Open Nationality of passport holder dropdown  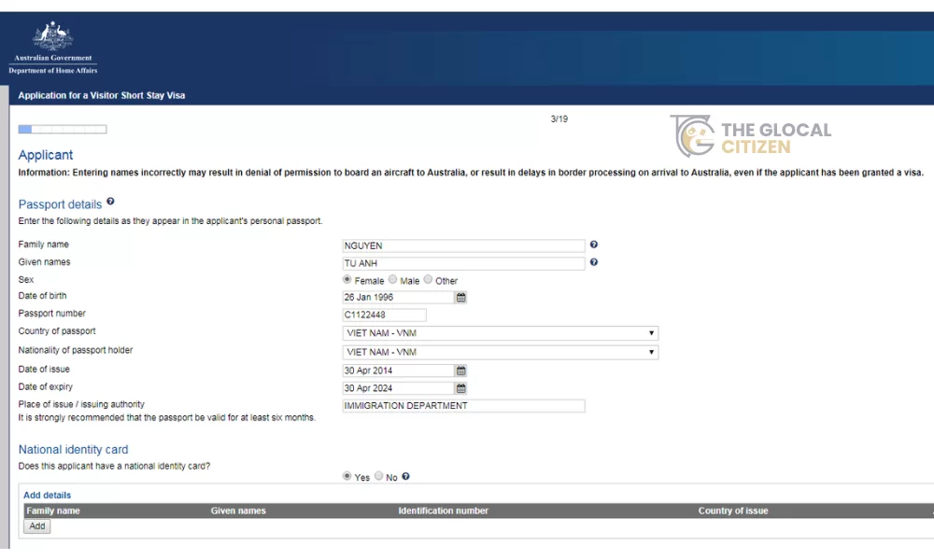tap(501, 352)
